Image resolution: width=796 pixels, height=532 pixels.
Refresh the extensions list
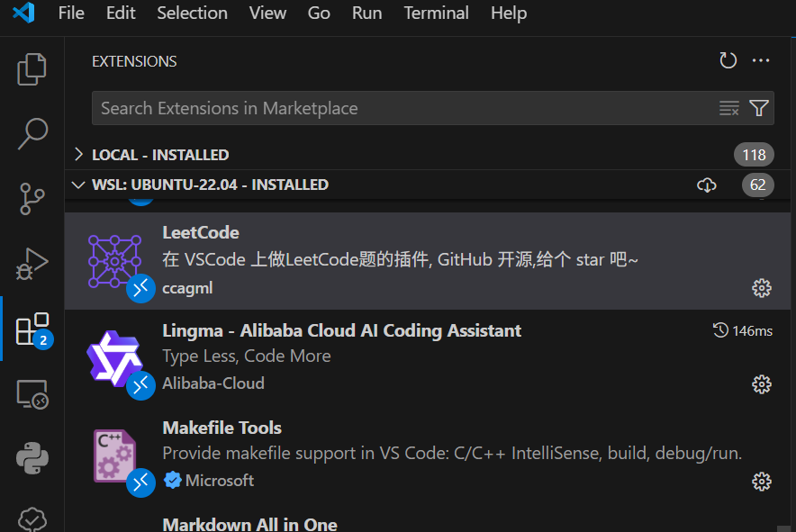pos(728,60)
